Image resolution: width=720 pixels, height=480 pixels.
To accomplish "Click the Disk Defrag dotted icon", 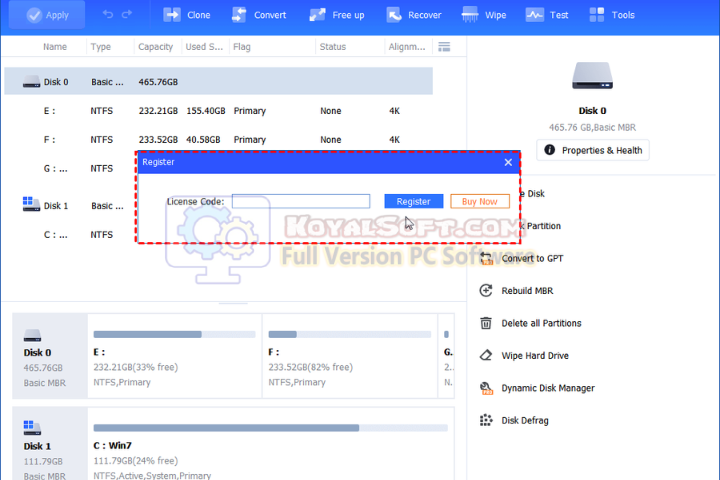I will (486, 420).
